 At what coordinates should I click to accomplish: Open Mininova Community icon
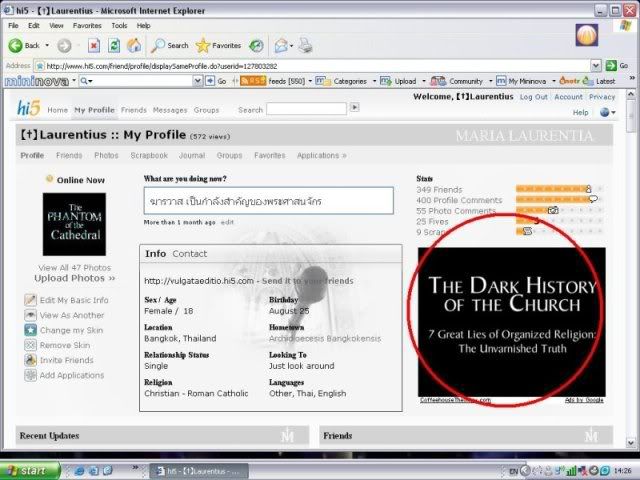point(438,81)
